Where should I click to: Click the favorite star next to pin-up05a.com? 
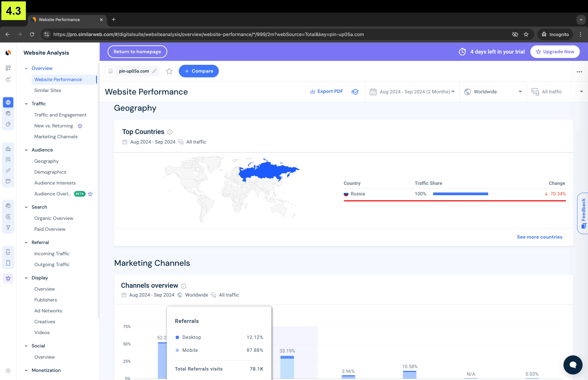169,71
